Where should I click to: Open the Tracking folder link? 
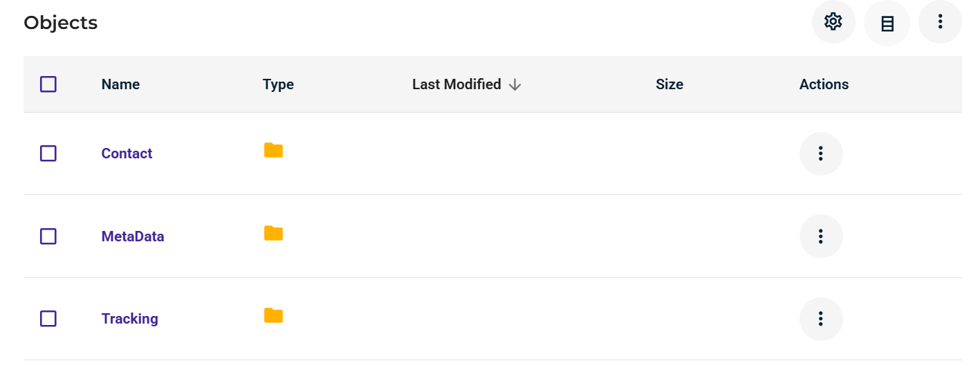pyautogui.click(x=129, y=319)
